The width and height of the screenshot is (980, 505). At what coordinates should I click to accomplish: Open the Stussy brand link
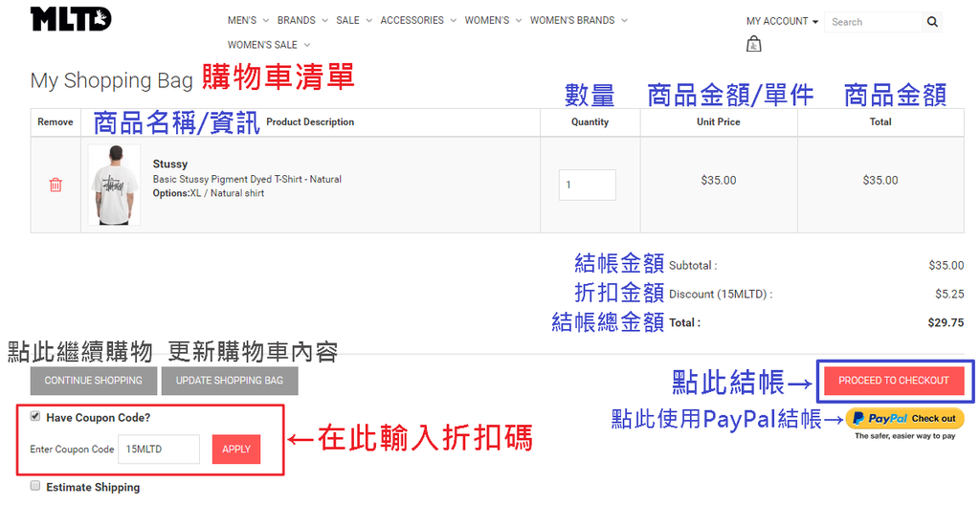(x=170, y=164)
